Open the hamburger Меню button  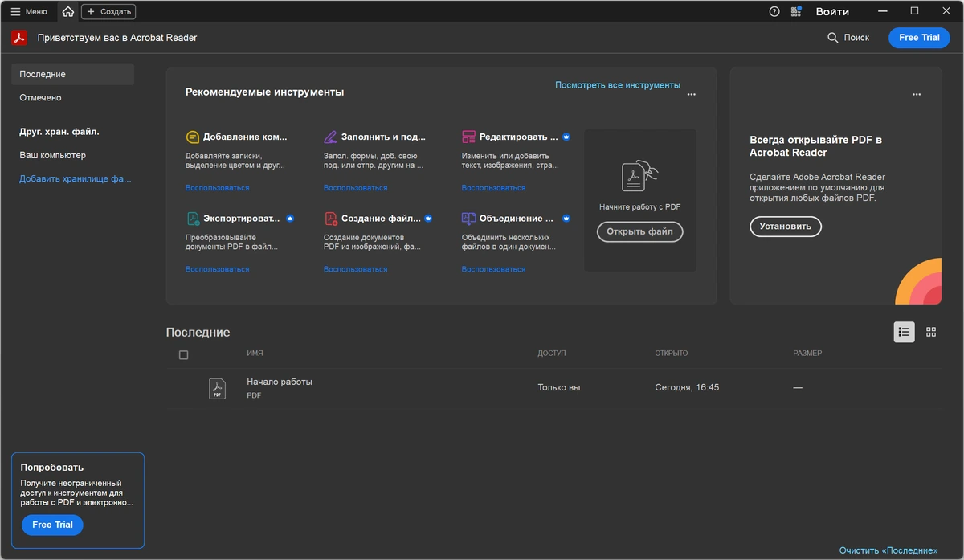tap(28, 11)
